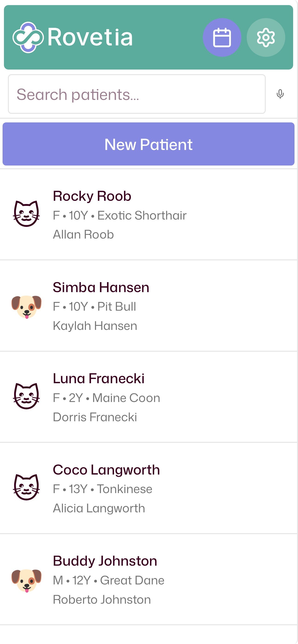This screenshot has height=644, width=298.
Task: Click the Great Dane breed details line
Action: click(109, 580)
